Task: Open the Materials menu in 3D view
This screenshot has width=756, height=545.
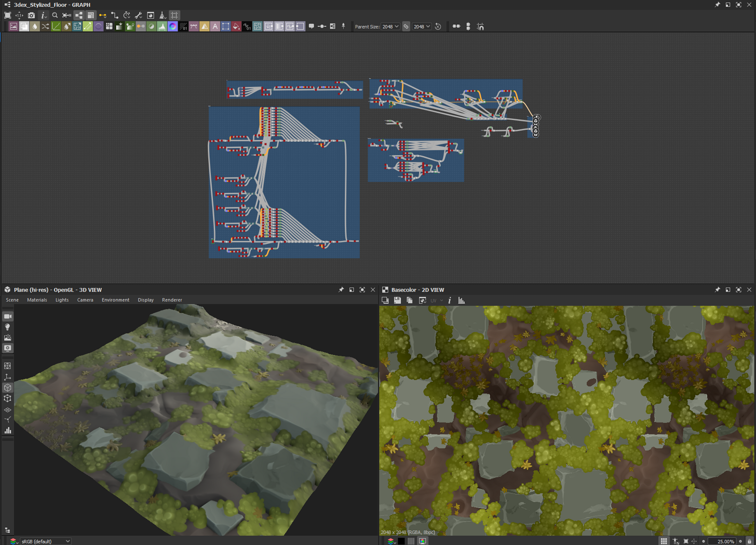Action: (x=37, y=300)
